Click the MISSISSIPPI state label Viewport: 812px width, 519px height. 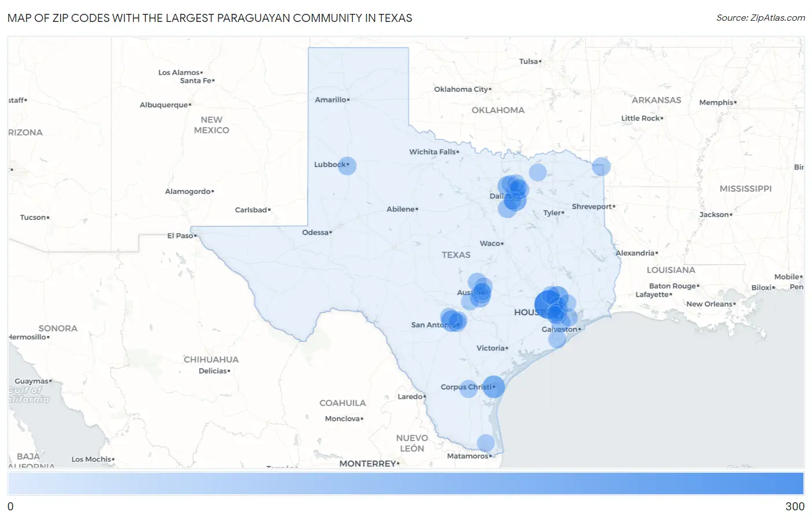coord(746,189)
